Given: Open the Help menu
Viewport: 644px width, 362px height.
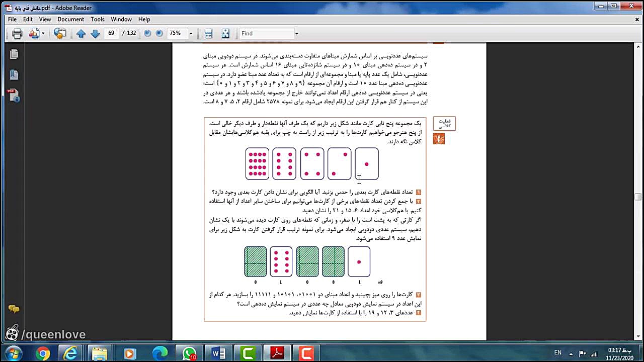Looking at the screenshot, I should click(x=144, y=19).
